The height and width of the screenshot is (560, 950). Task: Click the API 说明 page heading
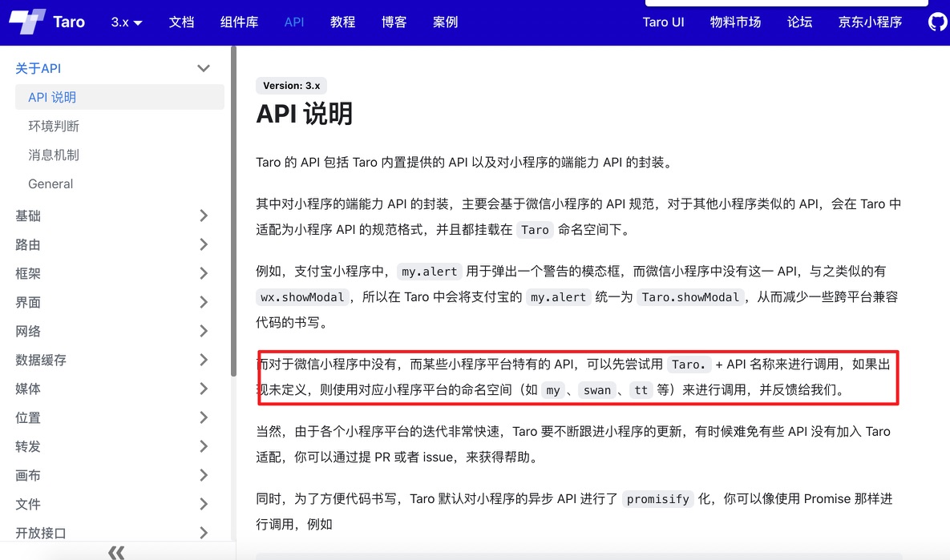[304, 114]
